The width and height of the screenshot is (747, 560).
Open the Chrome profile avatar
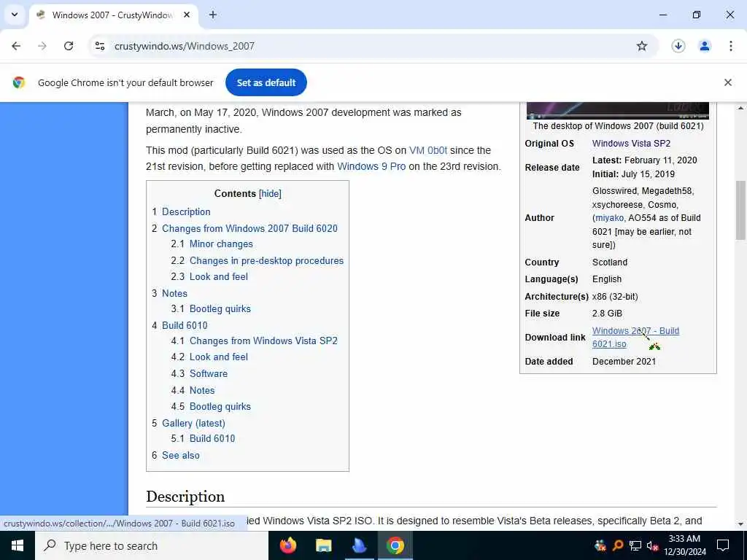click(x=705, y=46)
